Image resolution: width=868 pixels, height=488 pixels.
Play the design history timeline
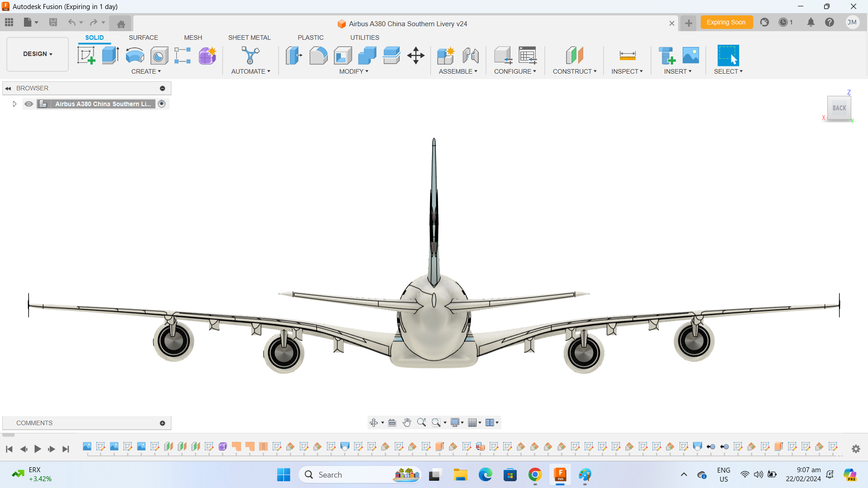(x=38, y=449)
